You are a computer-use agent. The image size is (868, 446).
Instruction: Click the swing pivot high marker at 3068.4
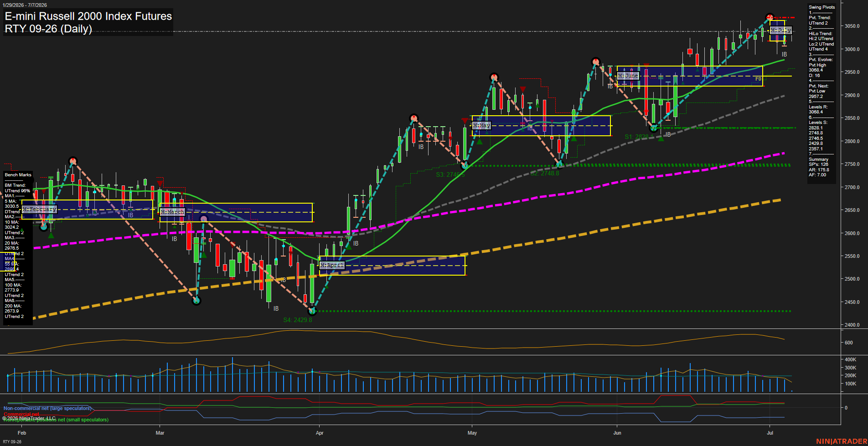(770, 17)
